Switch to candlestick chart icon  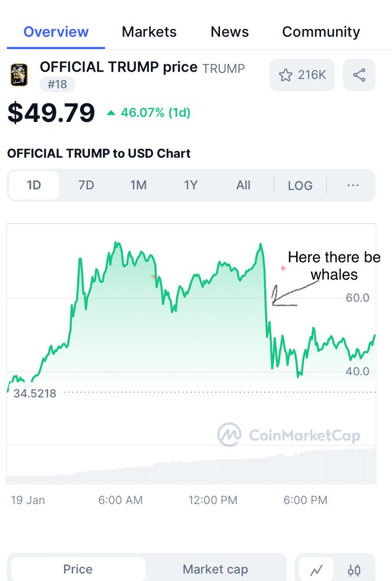pos(354,569)
